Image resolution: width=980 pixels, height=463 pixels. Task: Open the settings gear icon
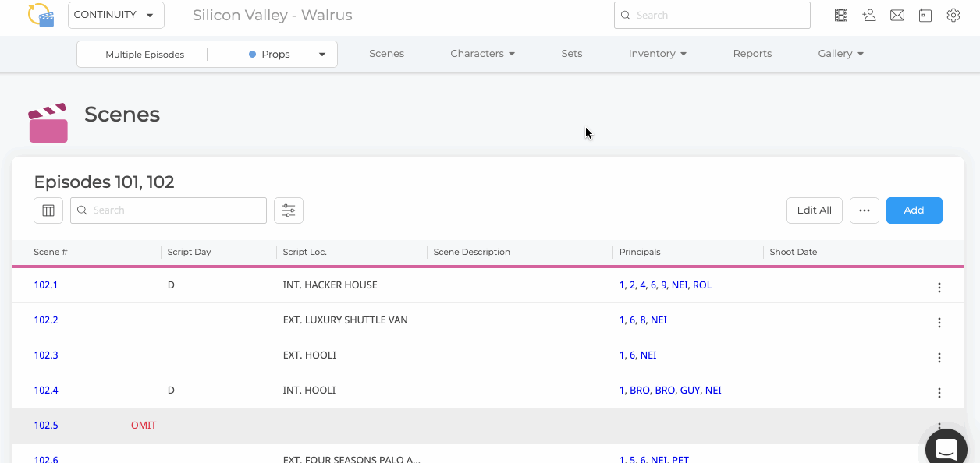[953, 15]
